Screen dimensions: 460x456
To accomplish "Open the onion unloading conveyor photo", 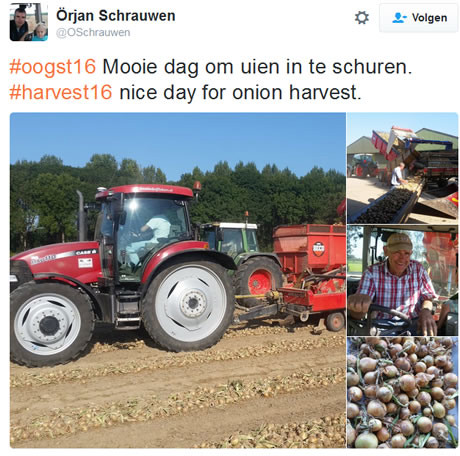I will coord(403,168).
